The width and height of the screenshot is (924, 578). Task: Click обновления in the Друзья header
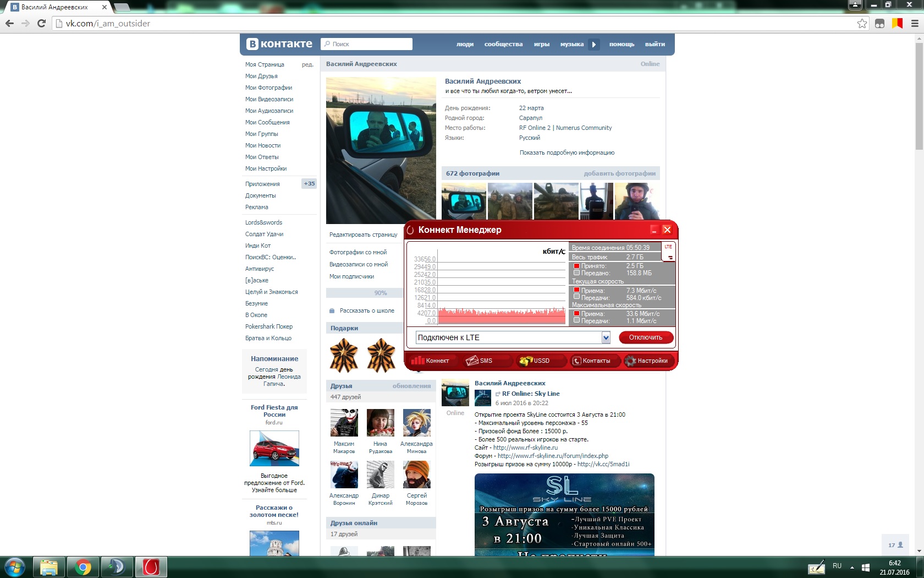pyautogui.click(x=411, y=386)
